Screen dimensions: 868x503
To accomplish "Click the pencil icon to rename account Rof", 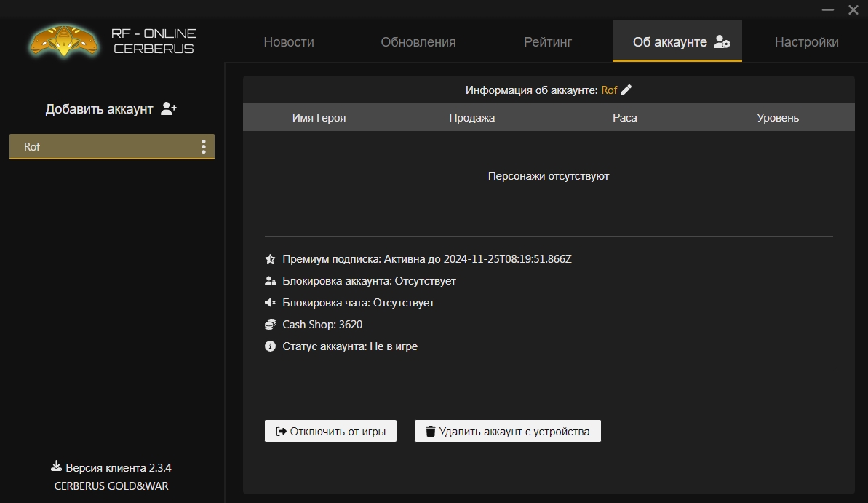I will pos(626,90).
